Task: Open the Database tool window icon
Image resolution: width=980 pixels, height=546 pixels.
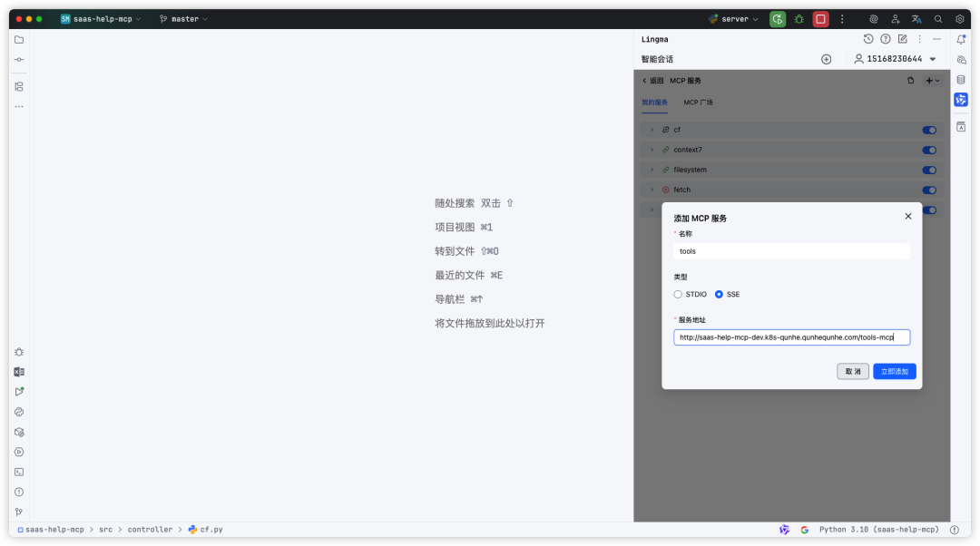Action: point(961,80)
